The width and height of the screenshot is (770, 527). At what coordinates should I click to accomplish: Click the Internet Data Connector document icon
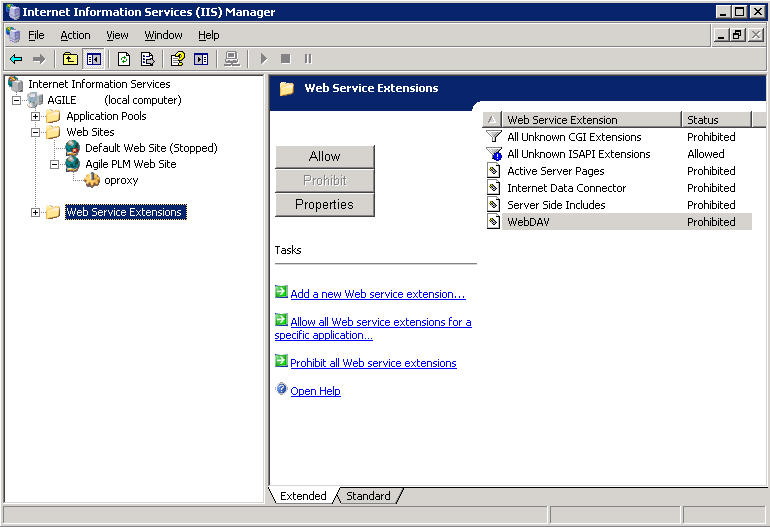click(x=494, y=188)
